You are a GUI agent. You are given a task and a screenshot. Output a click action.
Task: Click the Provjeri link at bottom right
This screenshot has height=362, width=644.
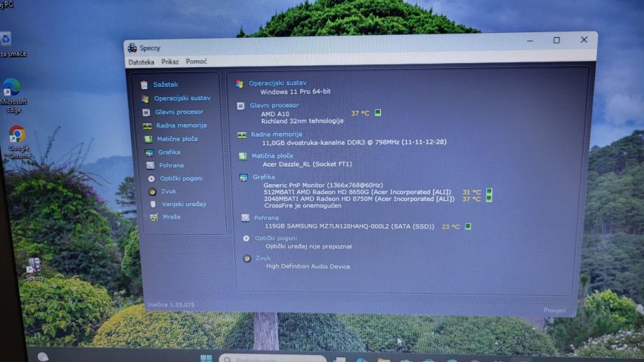[x=554, y=310]
